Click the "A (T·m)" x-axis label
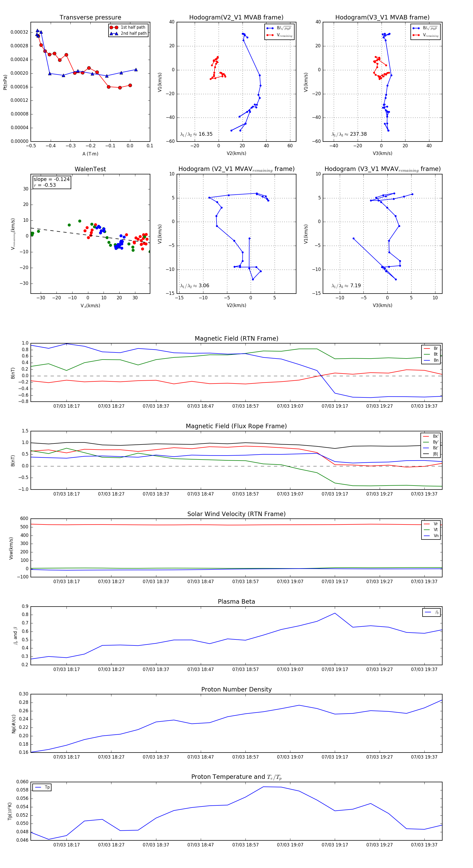The width and height of the screenshot is (473, 868). [x=90, y=154]
